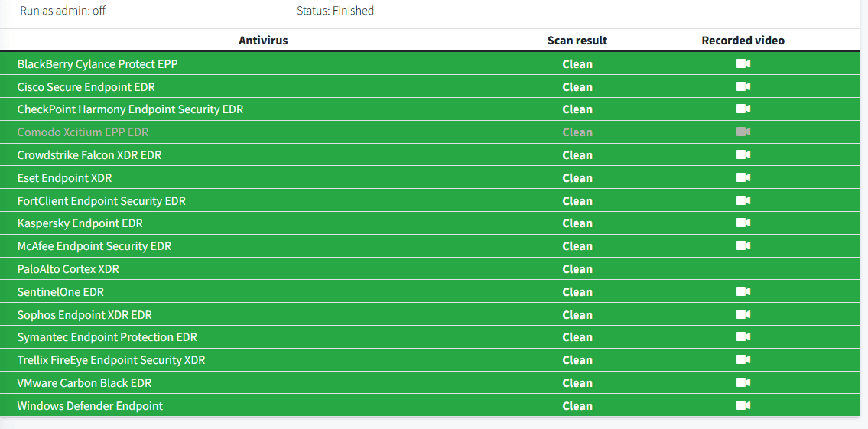
Task: Open Cisco Secure Endpoint EDR video recording
Action: (743, 87)
